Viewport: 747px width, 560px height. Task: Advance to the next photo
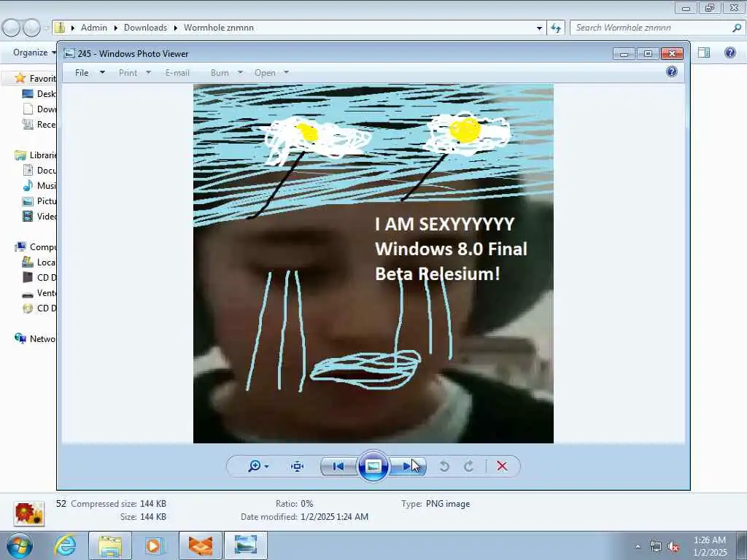[408, 466]
